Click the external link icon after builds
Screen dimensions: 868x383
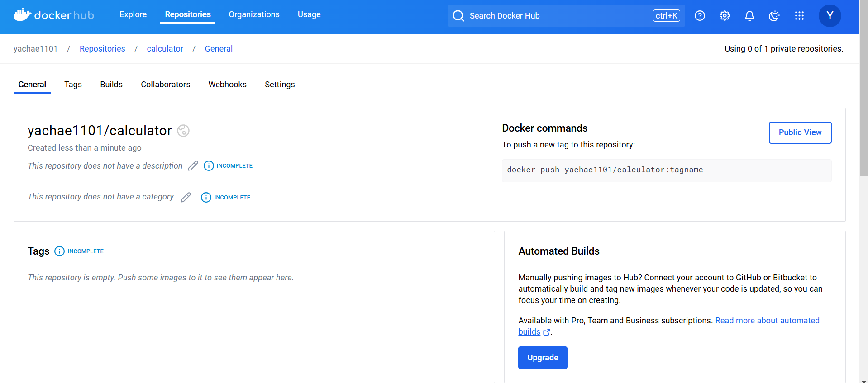547,332
